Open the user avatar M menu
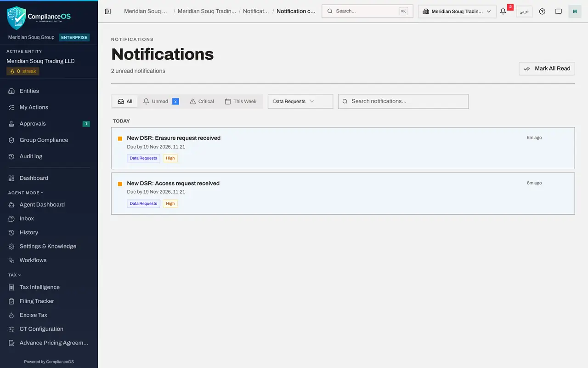Viewport: 588px width, 368px height. click(575, 11)
